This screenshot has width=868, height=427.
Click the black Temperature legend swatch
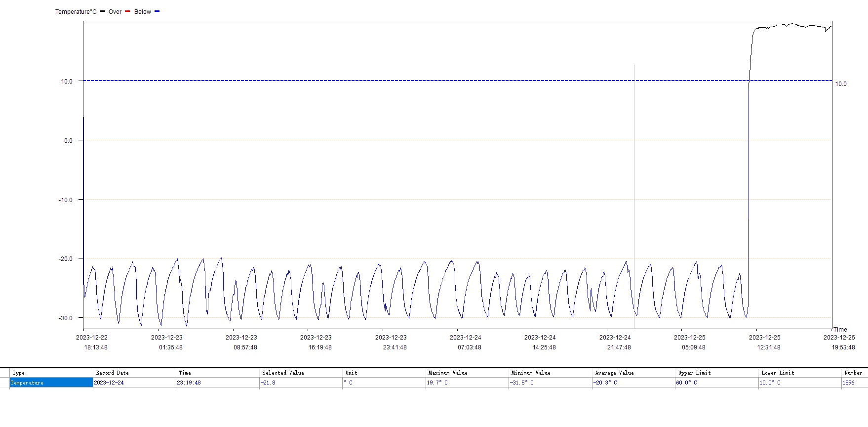click(x=103, y=11)
